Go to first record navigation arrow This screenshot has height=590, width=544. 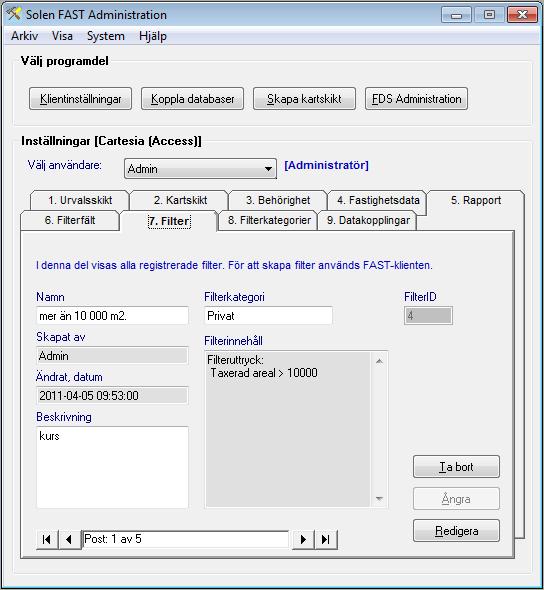[x=47, y=540]
